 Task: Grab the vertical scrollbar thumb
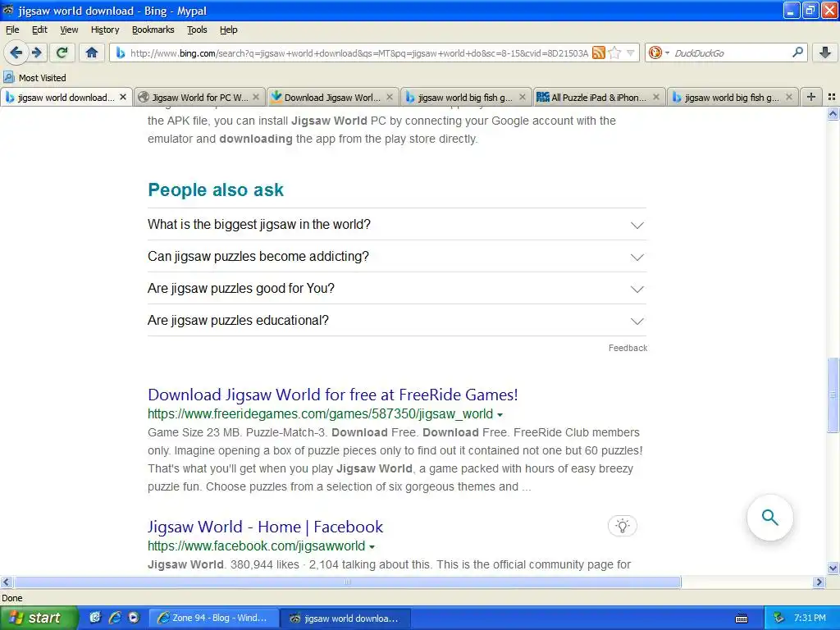pyautogui.click(x=833, y=395)
